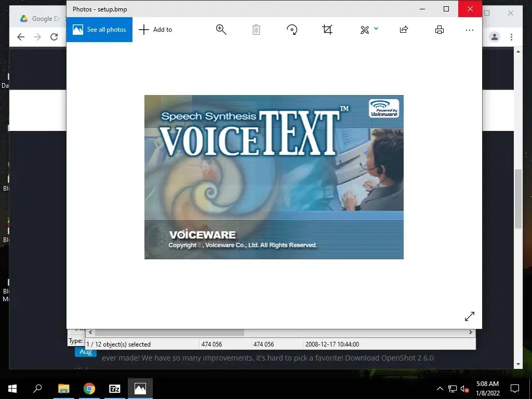
Task: Click 7-Zip horizontal scrollbar left arrow
Action: 90,332
